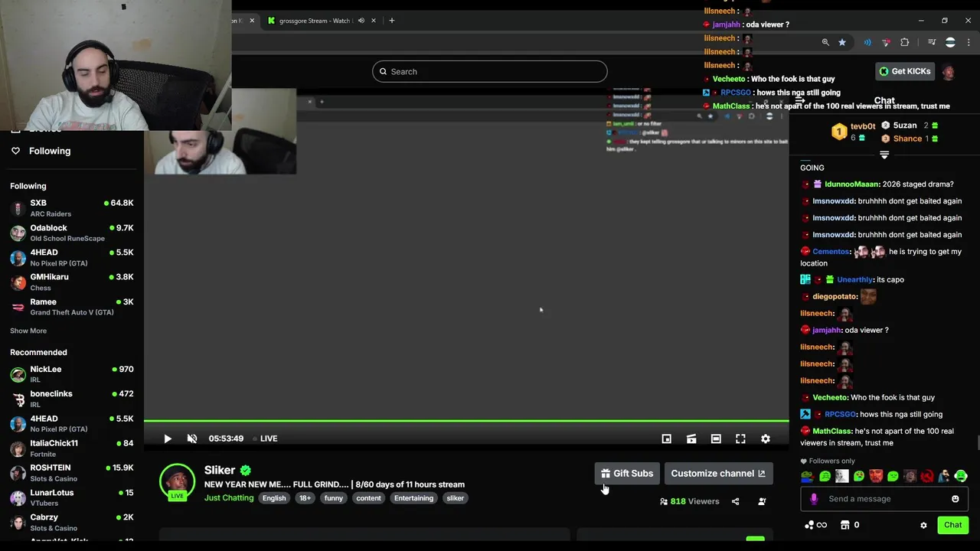This screenshot has height=551, width=980.
Task: Select the 18+ tag
Action: tap(305, 498)
